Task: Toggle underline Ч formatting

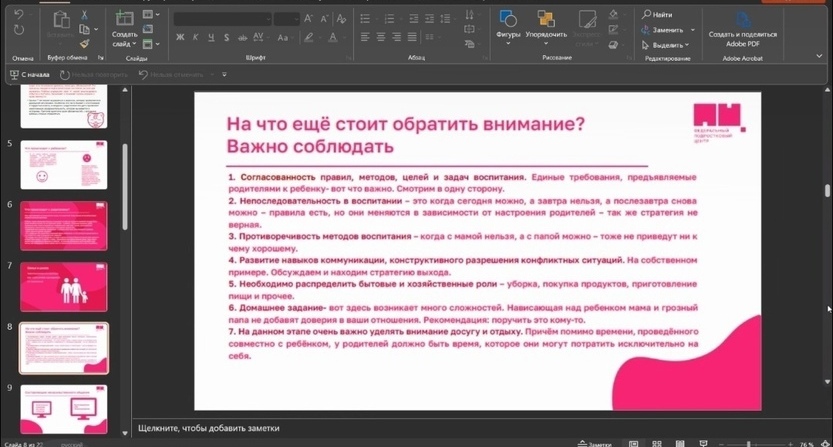Action: pyautogui.click(x=211, y=37)
